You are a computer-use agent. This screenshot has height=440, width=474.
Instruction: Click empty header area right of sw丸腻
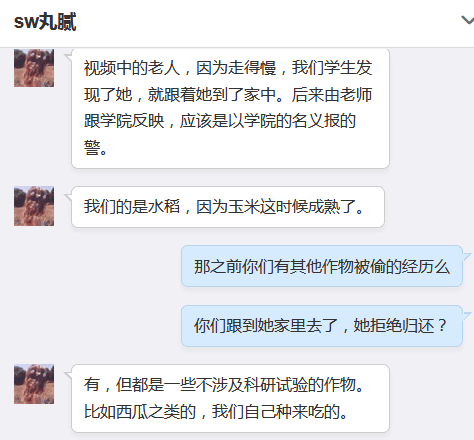pyautogui.click(x=267, y=22)
